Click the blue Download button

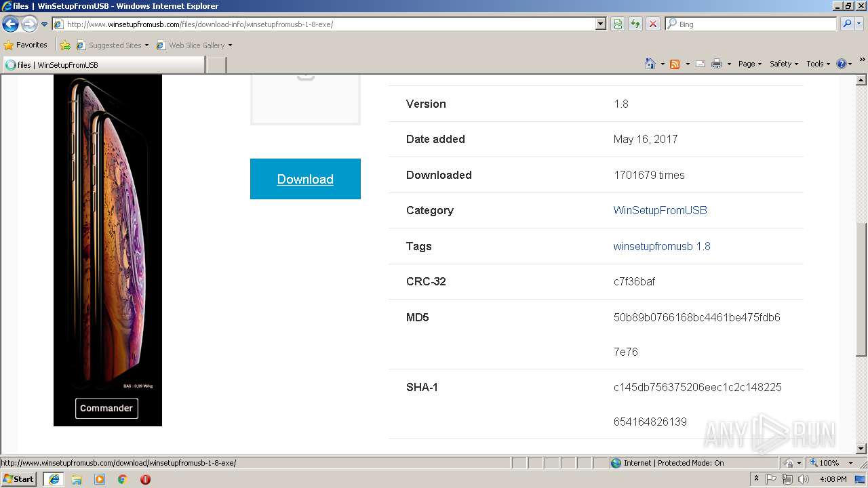pos(305,179)
